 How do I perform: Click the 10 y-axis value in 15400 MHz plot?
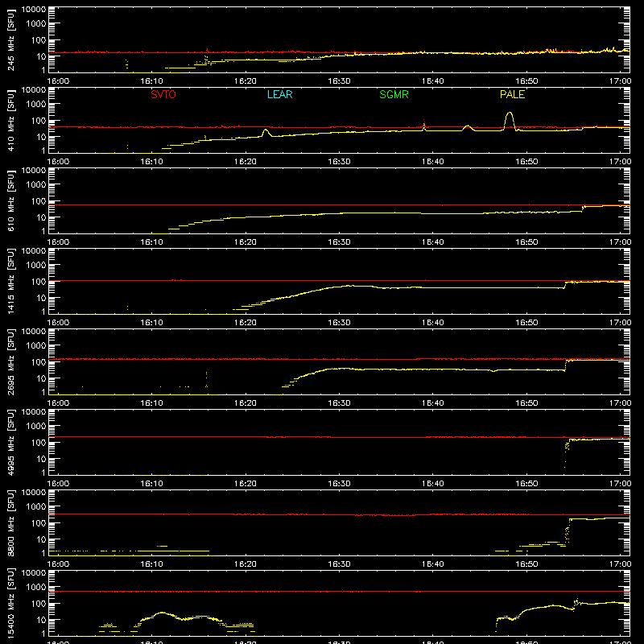pyautogui.click(x=41, y=620)
